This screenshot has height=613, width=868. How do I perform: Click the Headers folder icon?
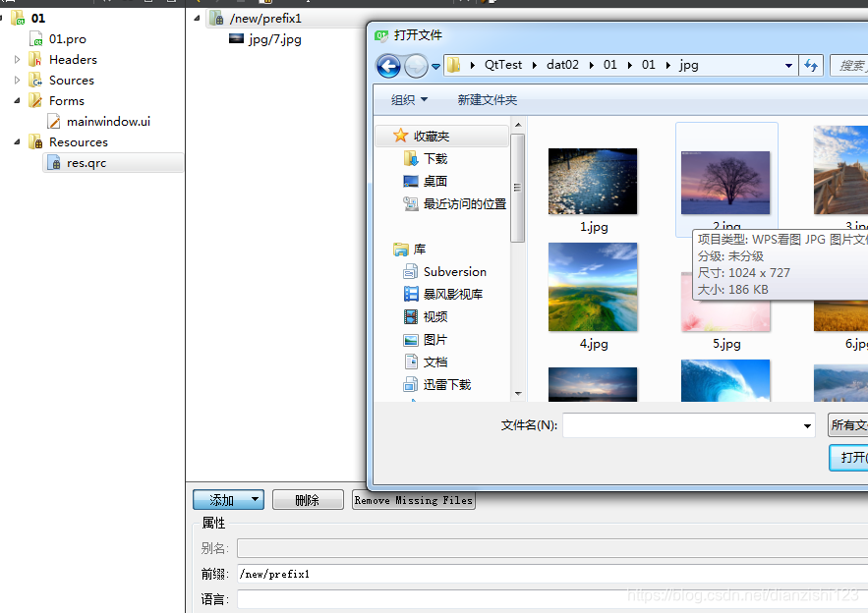[x=34, y=59]
